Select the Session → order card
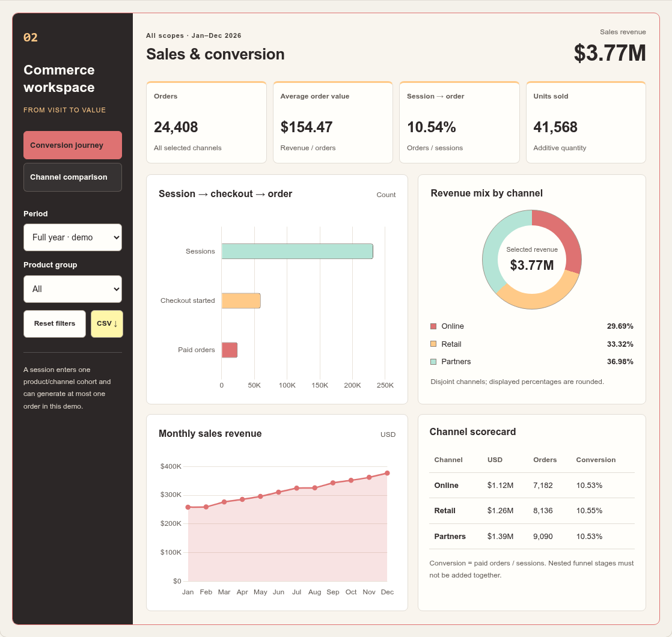The height and width of the screenshot is (637, 672). 459,123
